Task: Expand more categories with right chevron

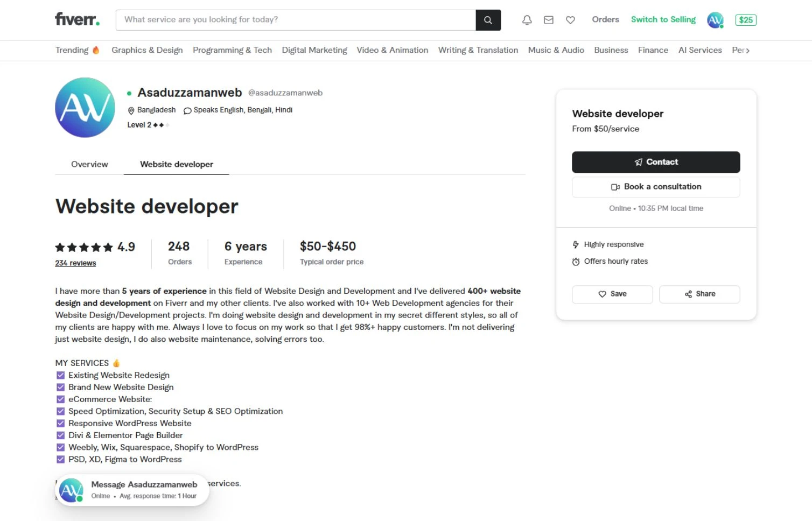Action: [x=747, y=51]
